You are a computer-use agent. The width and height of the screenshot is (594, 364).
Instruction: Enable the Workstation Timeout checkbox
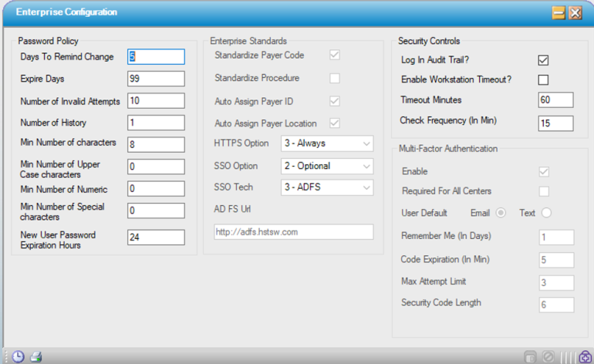point(543,79)
